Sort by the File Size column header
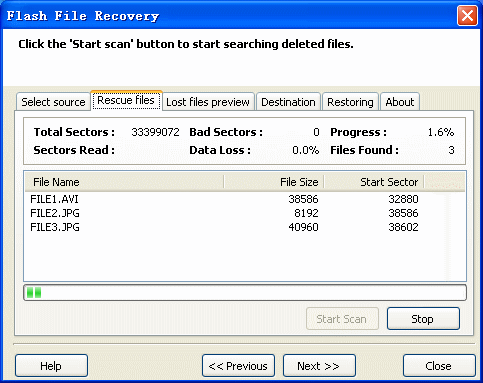The width and height of the screenshot is (483, 383). (x=274, y=182)
